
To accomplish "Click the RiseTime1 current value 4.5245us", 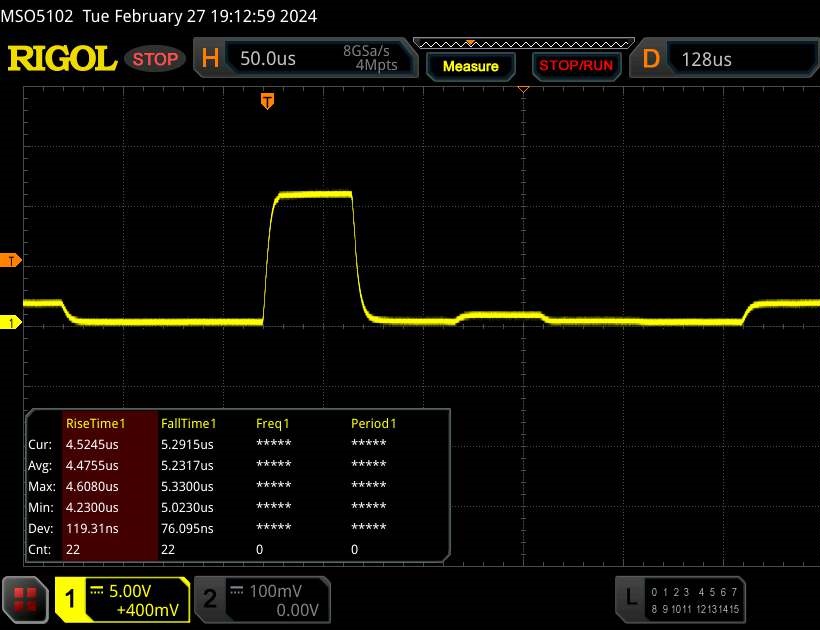I will tap(92, 444).
